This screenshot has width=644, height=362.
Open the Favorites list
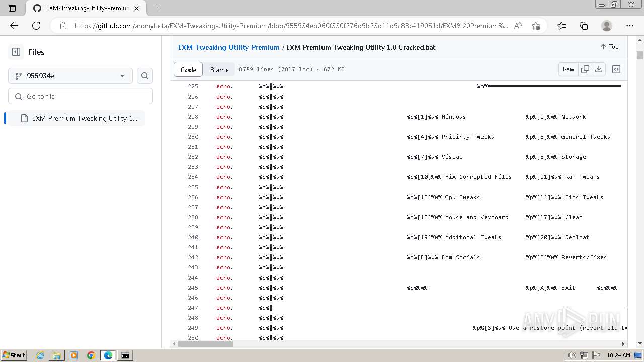(561, 26)
